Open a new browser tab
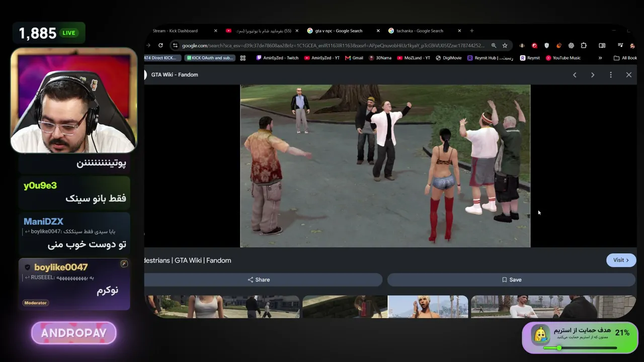The image size is (644, 362). click(471, 31)
